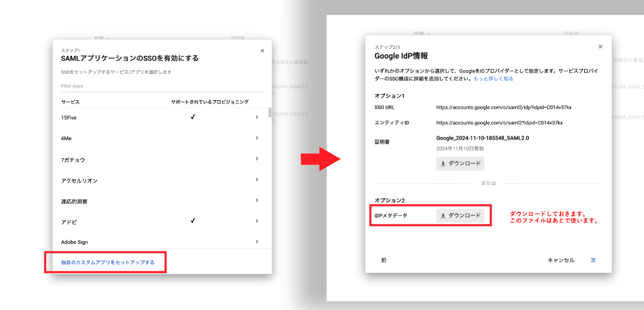Viewport: 644px width, 310px height.
Task: Open the 7ガチョウ service chevron
Action: [x=257, y=159]
